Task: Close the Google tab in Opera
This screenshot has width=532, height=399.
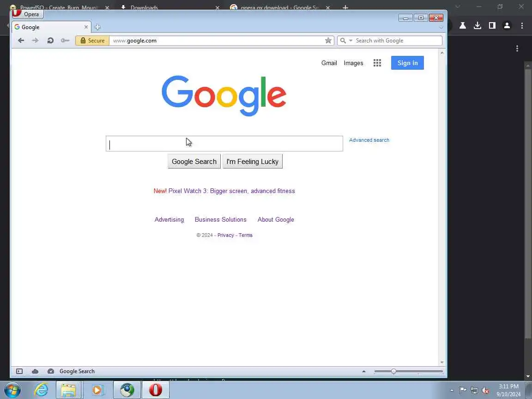Action: pos(86,27)
